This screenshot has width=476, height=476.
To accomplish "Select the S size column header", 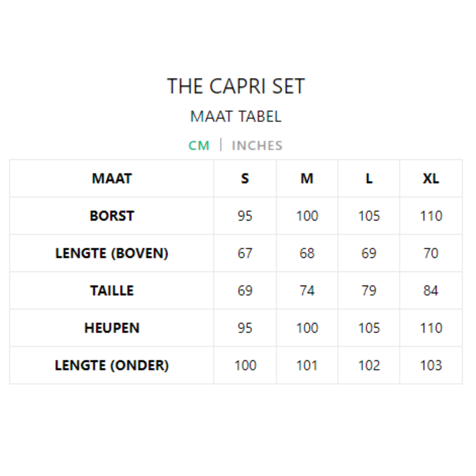I will [x=245, y=178].
